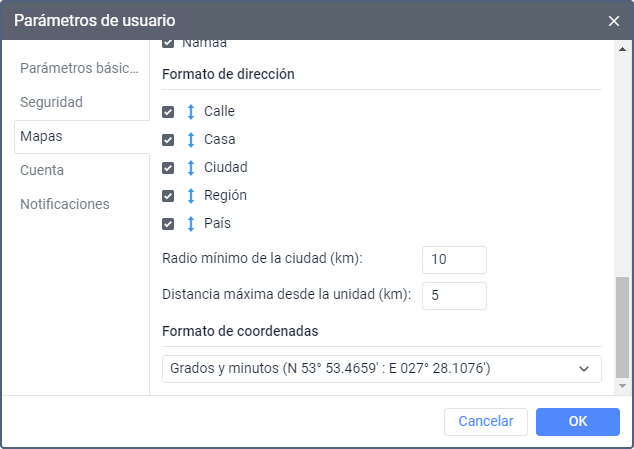Screen dimensions: 634x449
Task: Close the Parámetros de usuario dialog
Action: (614, 20)
